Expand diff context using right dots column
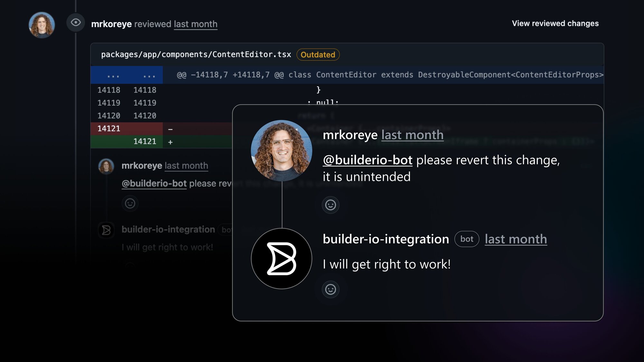Viewport: 644px width, 362px height. tap(149, 75)
